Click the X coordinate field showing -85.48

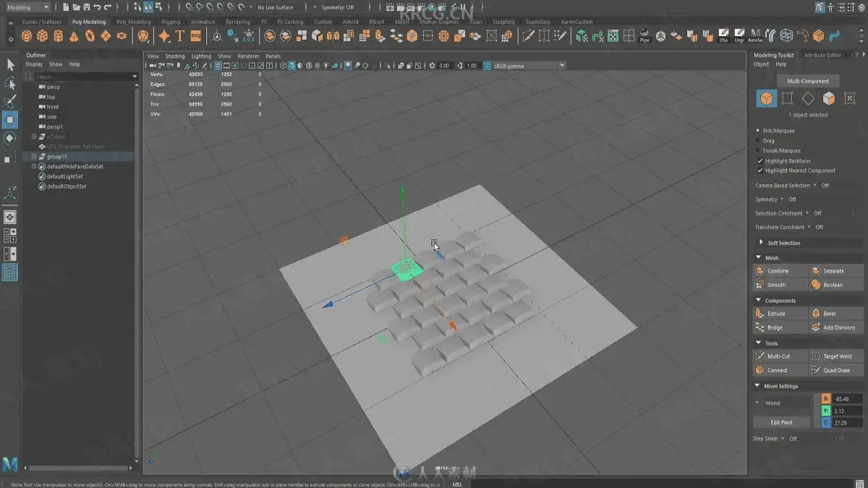pyautogui.click(x=848, y=398)
